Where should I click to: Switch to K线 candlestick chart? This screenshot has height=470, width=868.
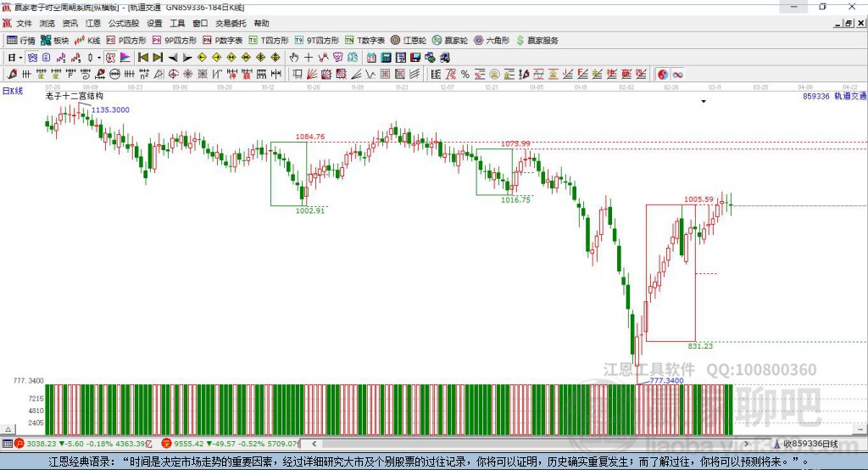coord(87,41)
